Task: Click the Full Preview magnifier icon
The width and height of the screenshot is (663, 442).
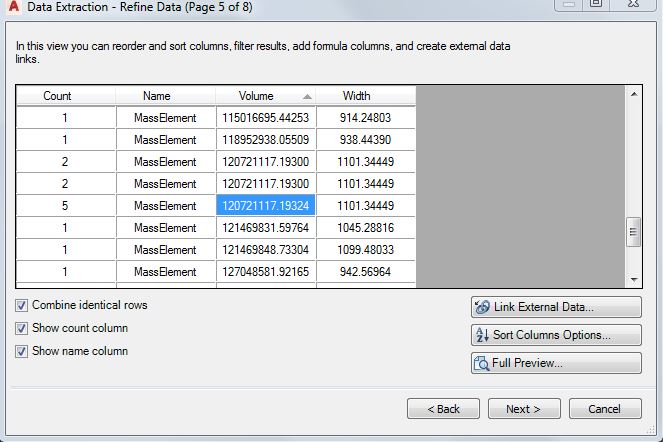Action: pyautogui.click(x=482, y=363)
